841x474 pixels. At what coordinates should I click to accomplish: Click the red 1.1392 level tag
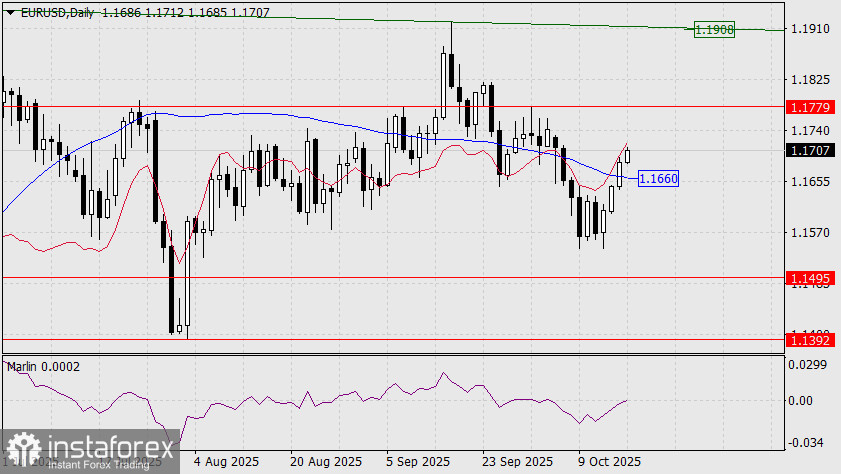[810, 340]
